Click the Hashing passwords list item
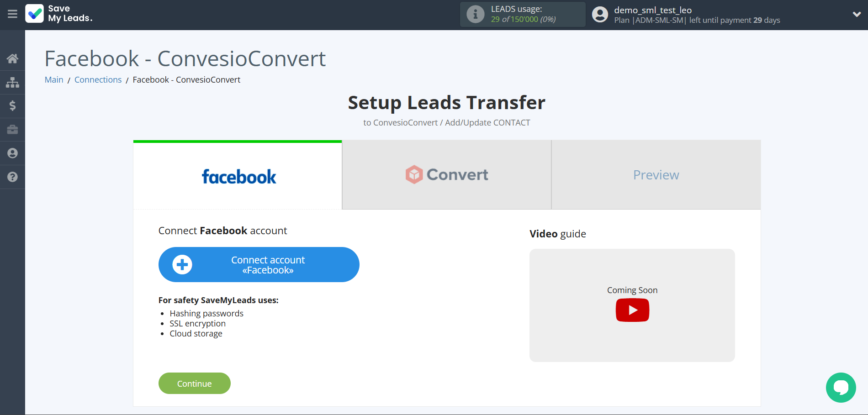Viewport: 868px width, 415px height. coord(206,314)
